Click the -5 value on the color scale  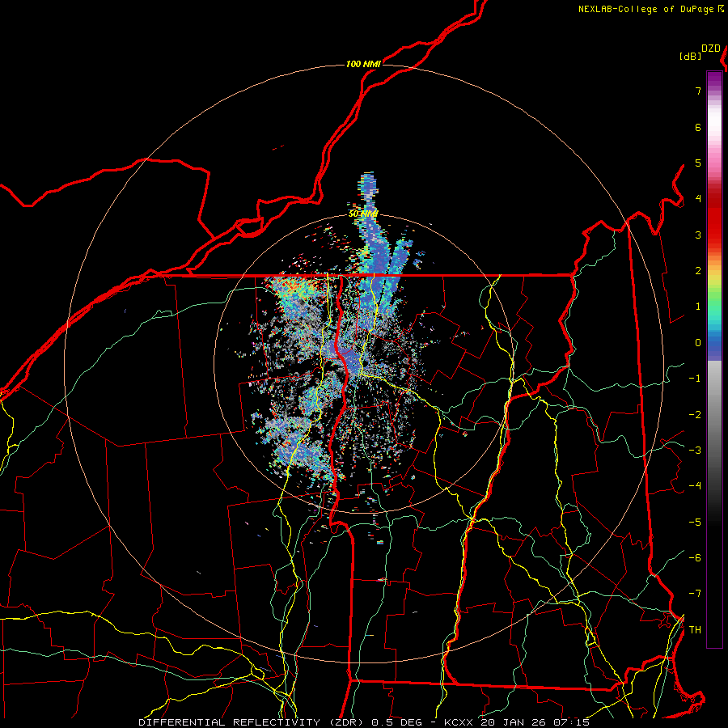coord(695,523)
